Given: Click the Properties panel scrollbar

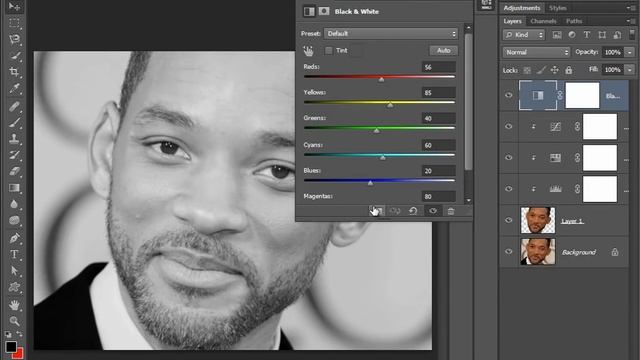Looking at the screenshot, I should (468, 102).
